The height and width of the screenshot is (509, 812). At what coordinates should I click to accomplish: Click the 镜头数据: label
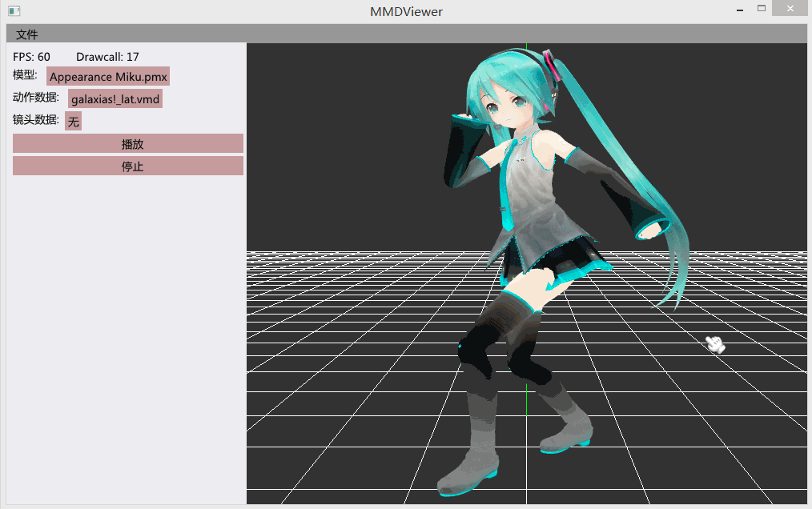[36, 119]
